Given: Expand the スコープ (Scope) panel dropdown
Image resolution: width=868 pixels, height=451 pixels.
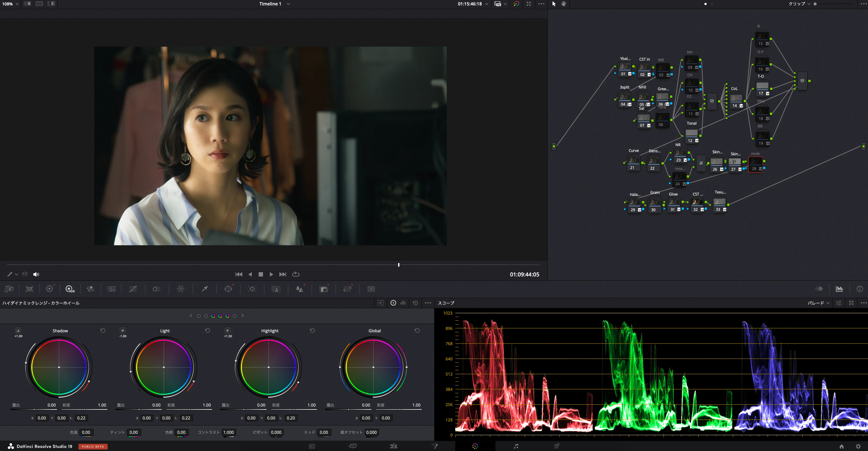Looking at the screenshot, I should tap(821, 303).
